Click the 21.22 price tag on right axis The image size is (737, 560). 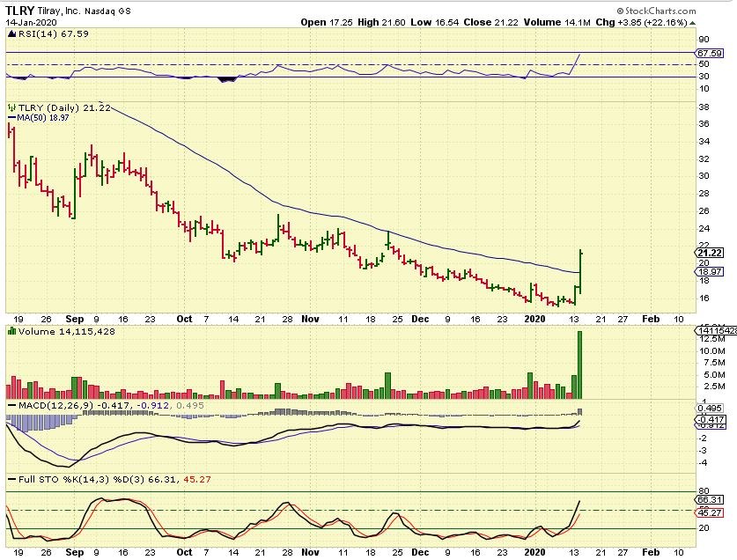click(x=710, y=253)
